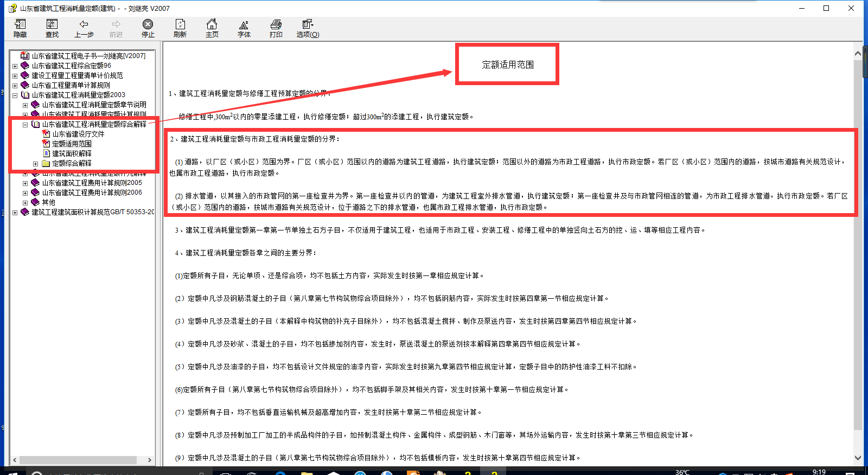This screenshot has width=868, height=475.
Task: Select 山东省建筑工程消耗量定额2003 in the tree
Action: (78, 95)
